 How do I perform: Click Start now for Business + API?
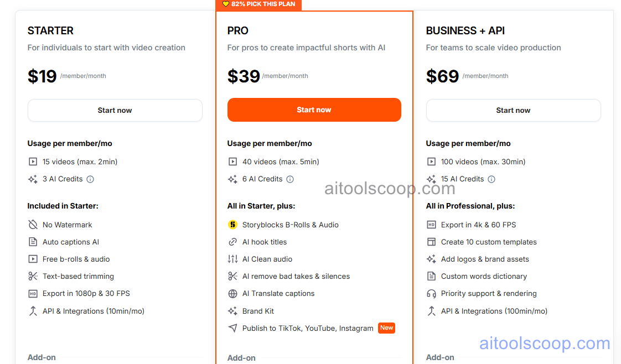click(513, 110)
